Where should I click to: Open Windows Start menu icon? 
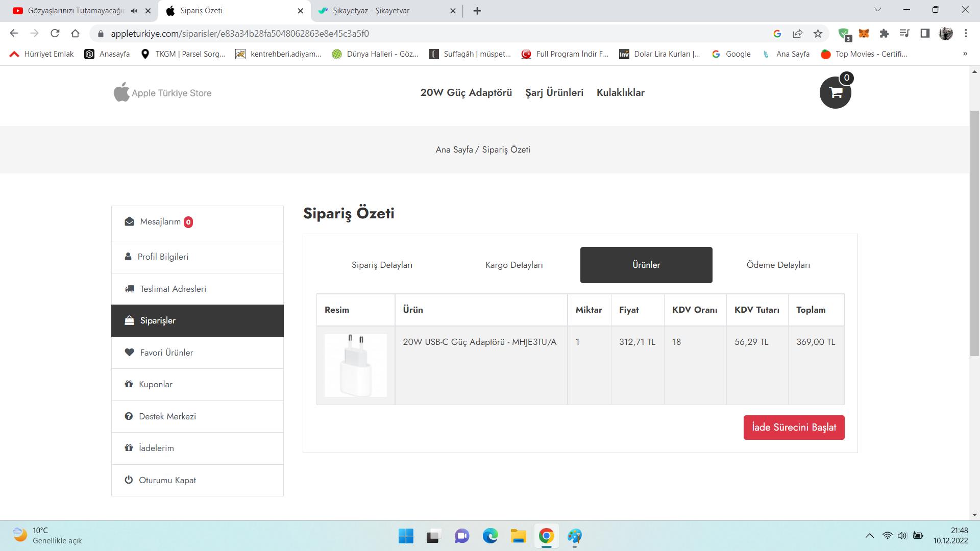click(x=406, y=536)
